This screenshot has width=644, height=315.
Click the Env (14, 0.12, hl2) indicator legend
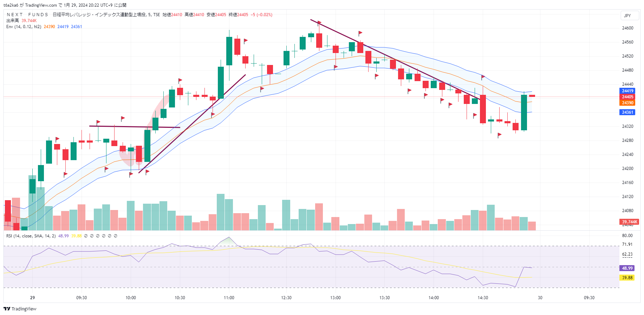(x=24, y=27)
